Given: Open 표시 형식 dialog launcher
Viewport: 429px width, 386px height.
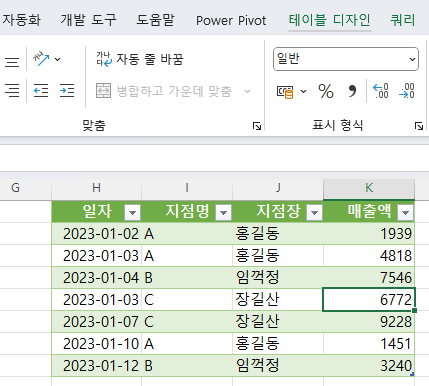Looking at the screenshot, I should point(419,126).
